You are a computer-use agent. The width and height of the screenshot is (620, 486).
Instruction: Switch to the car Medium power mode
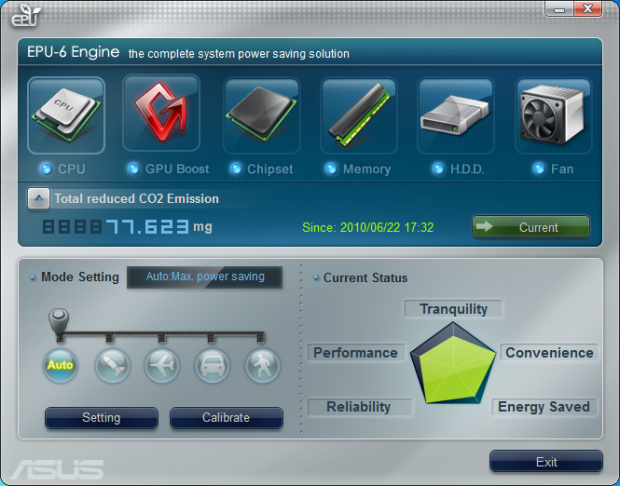(212, 365)
